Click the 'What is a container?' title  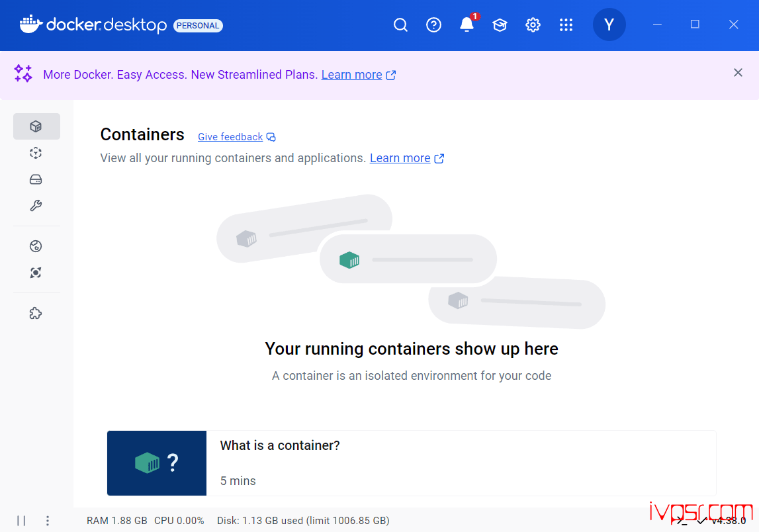click(x=280, y=445)
